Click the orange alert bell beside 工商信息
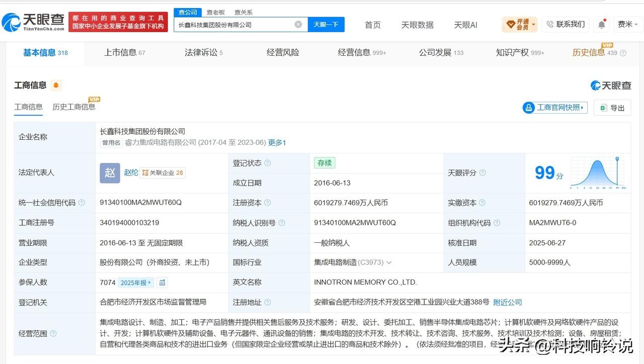The width and height of the screenshot is (644, 364). pyautogui.click(x=56, y=85)
